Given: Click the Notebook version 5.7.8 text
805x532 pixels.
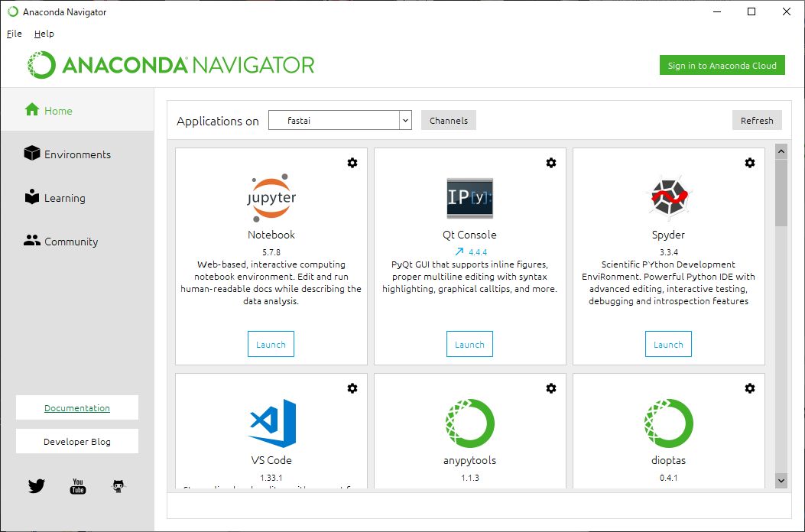Looking at the screenshot, I should [x=271, y=252].
